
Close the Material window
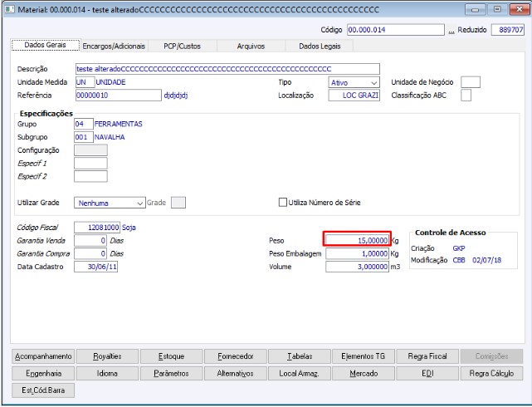pyautogui.click(x=519, y=9)
